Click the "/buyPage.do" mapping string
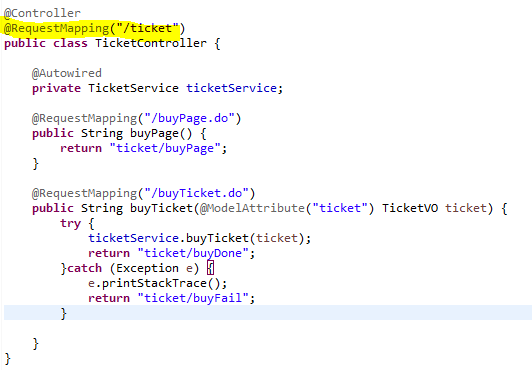The image size is (532, 370). [189, 118]
